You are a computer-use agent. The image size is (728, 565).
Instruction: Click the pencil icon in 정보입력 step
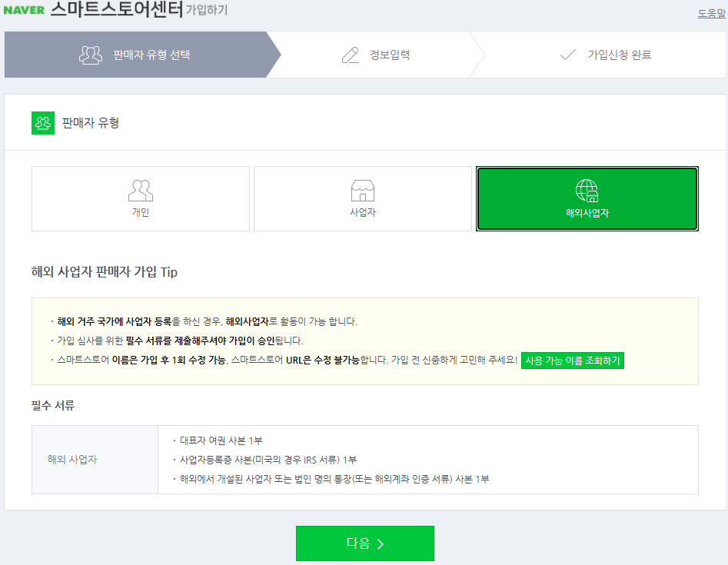(x=351, y=55)
